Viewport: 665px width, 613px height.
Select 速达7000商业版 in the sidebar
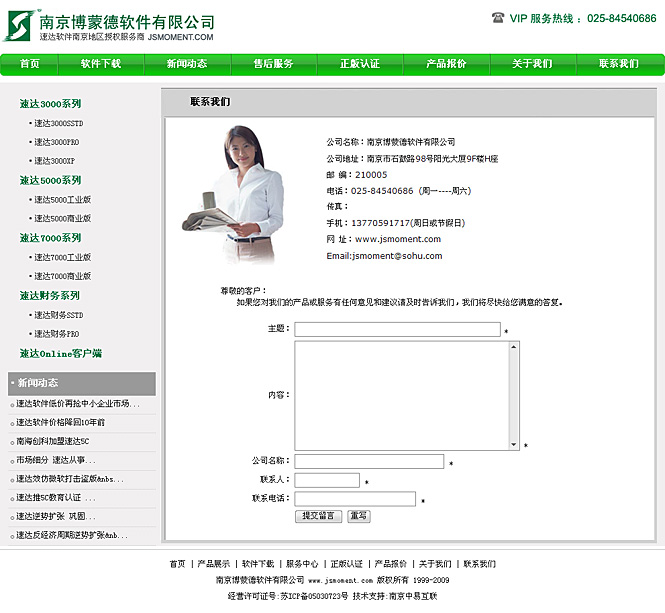click(x=62, y=276)
